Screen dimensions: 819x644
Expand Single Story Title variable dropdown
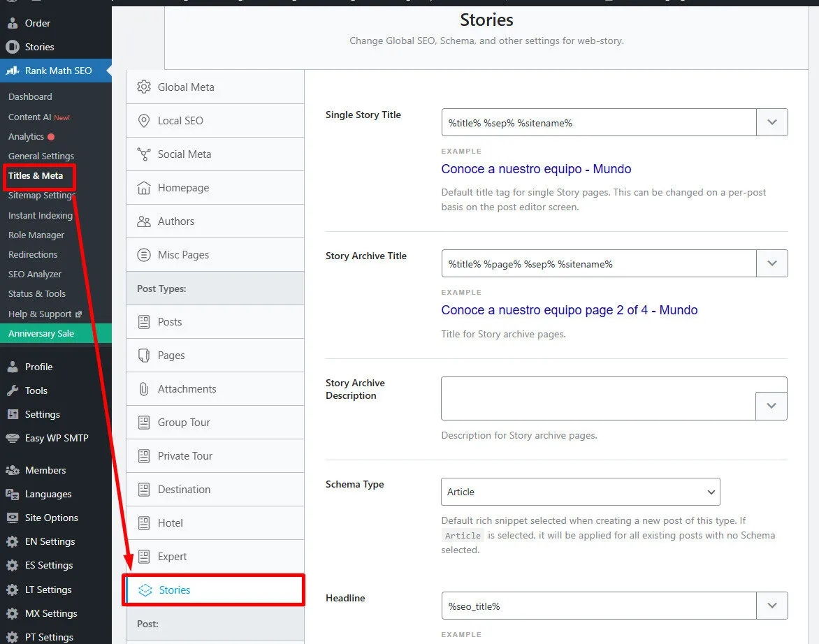[x=771, y=122]
